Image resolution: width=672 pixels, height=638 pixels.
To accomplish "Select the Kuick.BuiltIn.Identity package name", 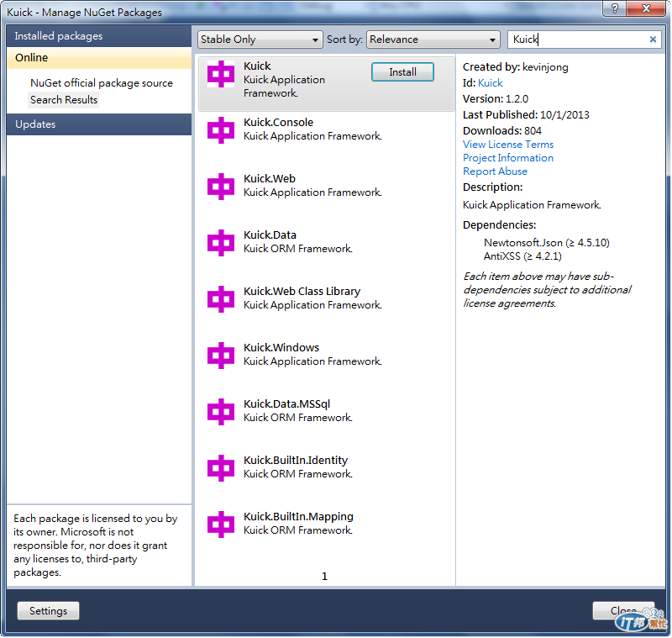I will [x=296, y=461].
